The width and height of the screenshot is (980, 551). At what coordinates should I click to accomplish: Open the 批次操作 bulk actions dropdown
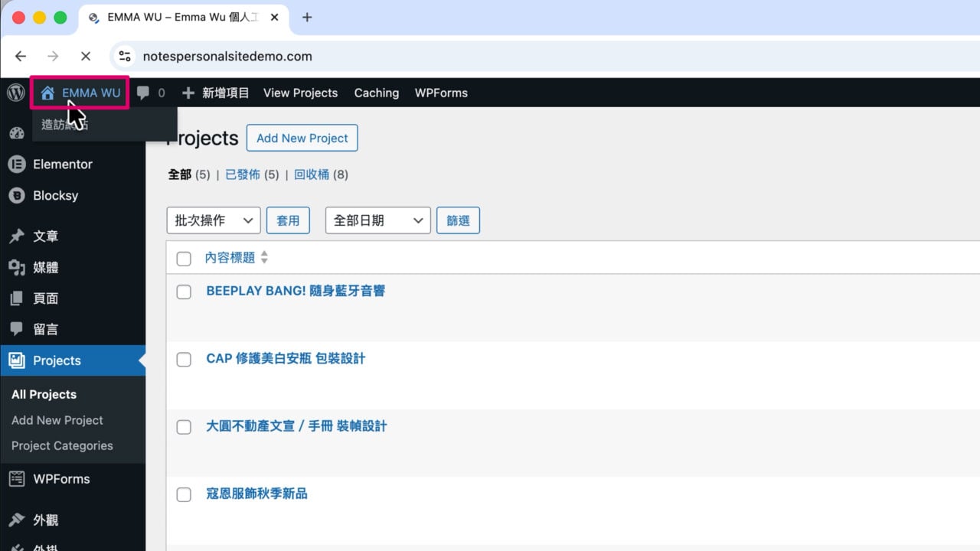click(x=214, y=220)
